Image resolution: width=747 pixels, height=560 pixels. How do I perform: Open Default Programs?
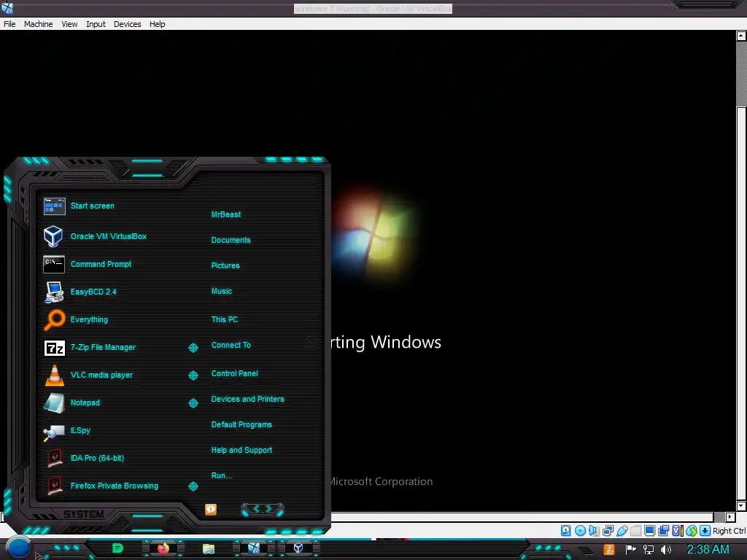point(241,425)
